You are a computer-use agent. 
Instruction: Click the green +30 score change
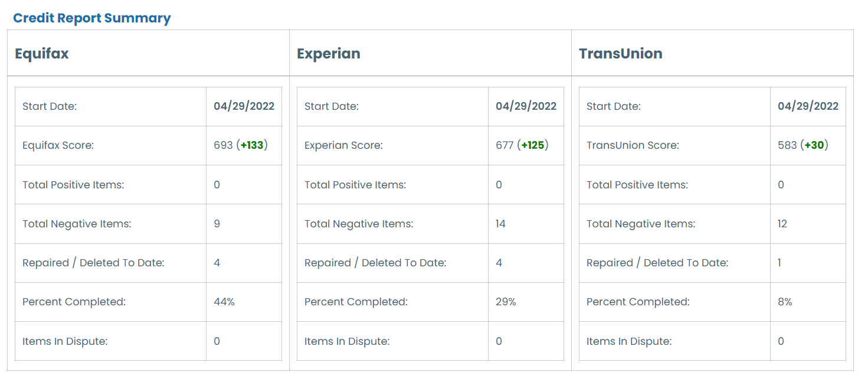pyautogui.click(x=814, y=145)
